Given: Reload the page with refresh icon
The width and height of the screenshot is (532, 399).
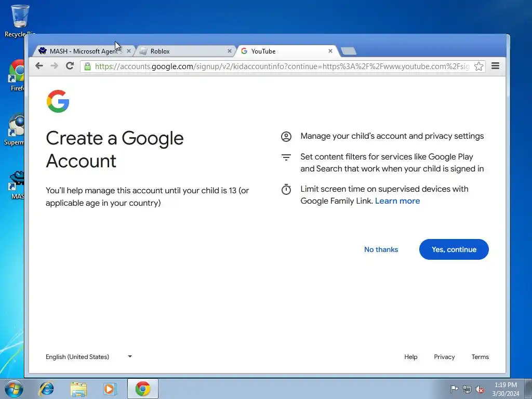Looking at the screenshot, I should pos(70,66).
